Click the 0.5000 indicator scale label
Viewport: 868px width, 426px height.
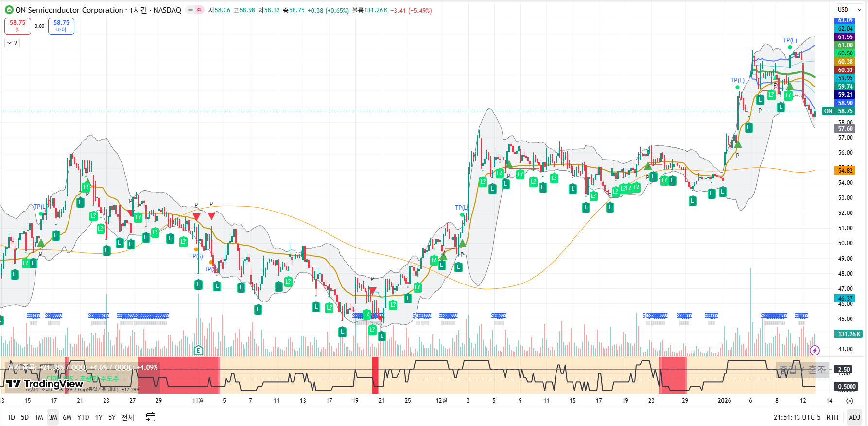[847, 387]
